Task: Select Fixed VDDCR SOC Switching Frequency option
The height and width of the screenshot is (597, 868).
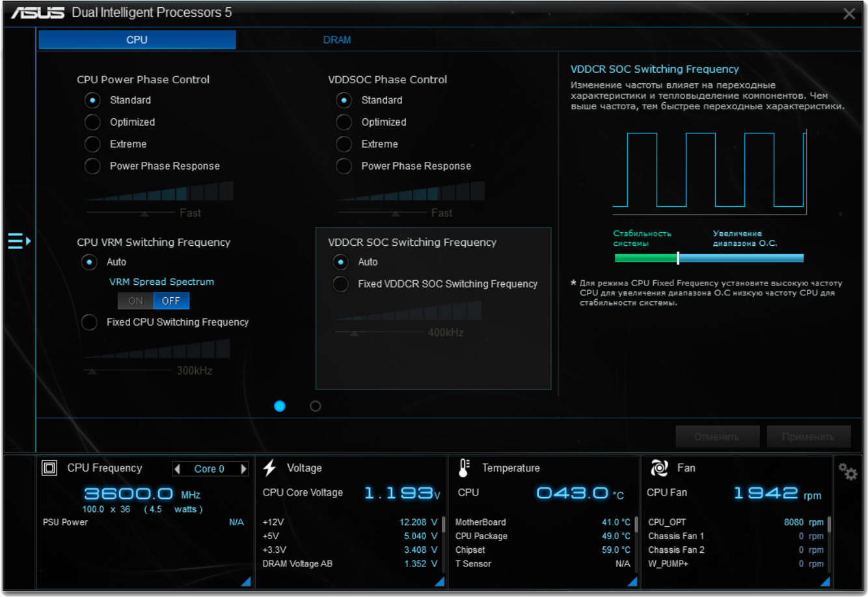Action: tap(340, 284)
